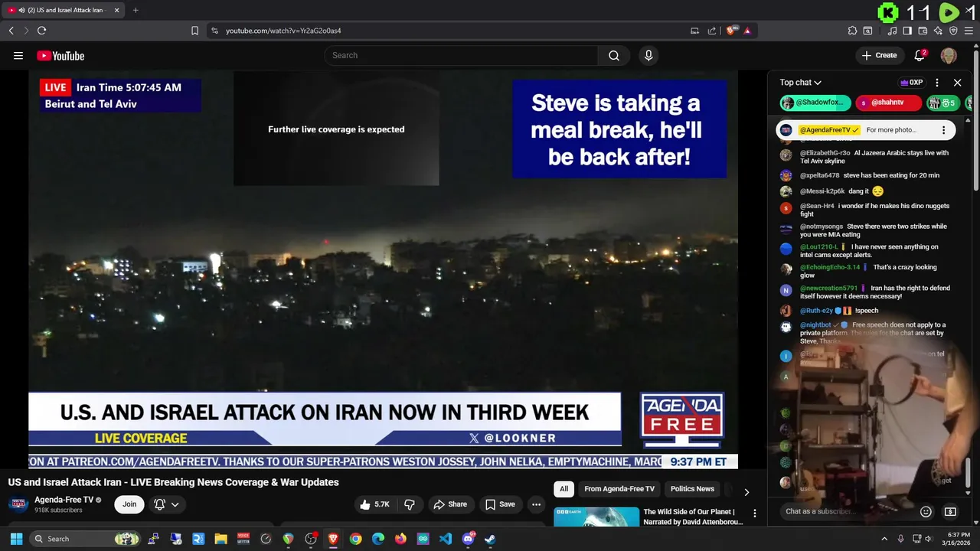Image resolution: width=980 pixels, height=551 pixels.
Task: Dislike the video with thumbs down
Action: (410, 504)
